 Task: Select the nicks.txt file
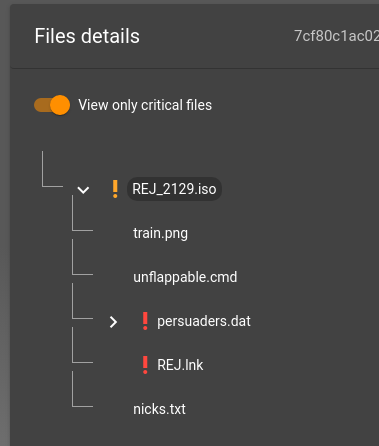click(159, 409)
